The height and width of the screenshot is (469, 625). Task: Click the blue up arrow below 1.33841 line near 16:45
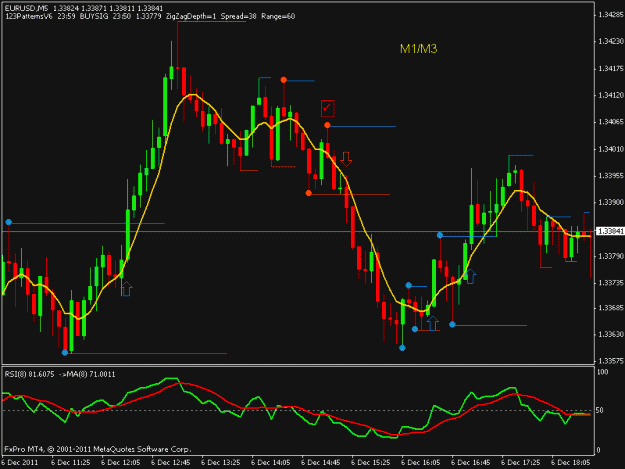tap(471, 276)
